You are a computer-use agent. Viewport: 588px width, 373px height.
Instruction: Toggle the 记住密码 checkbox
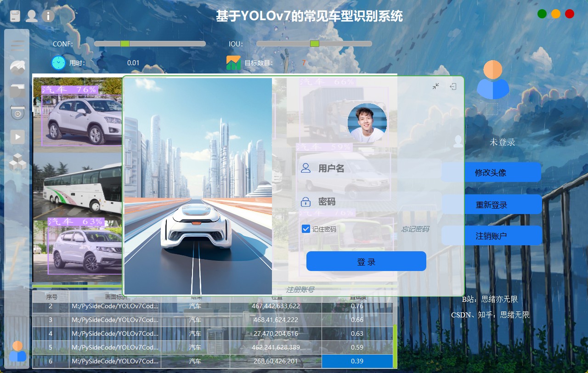coord(306,229)
